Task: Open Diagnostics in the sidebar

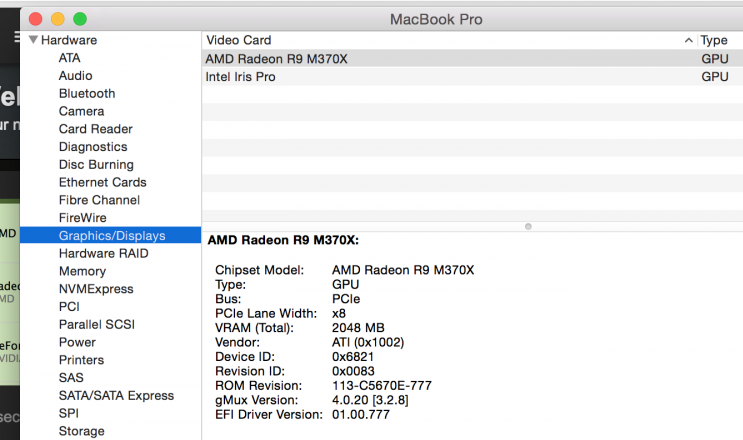Action: [93, 147]
